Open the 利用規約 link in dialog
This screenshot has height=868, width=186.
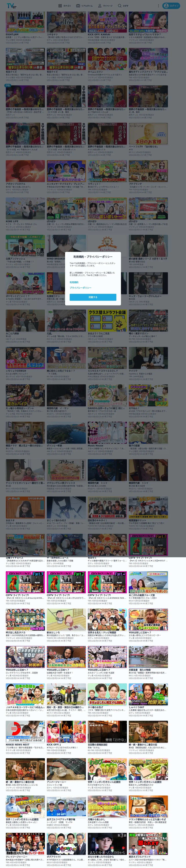click(x=74, y=282)
